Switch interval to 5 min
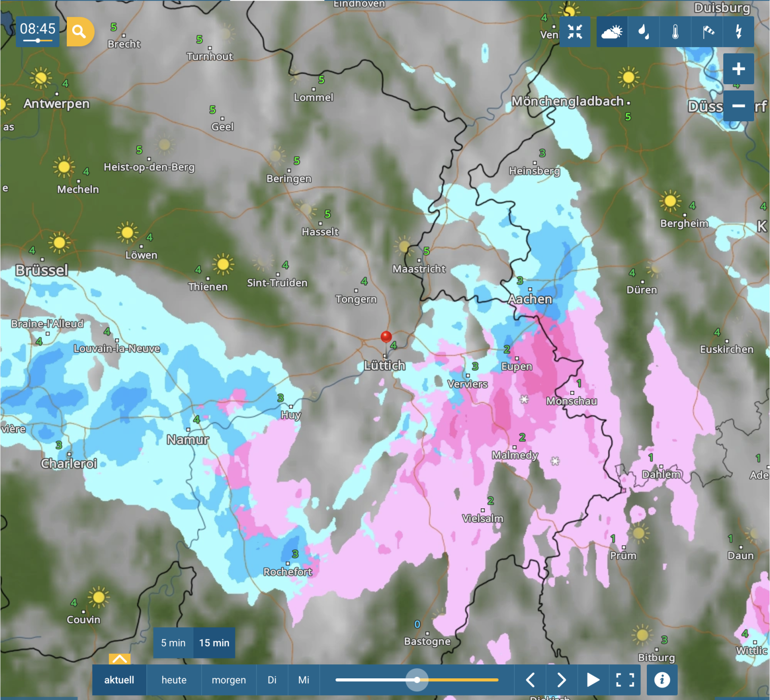 173,643
